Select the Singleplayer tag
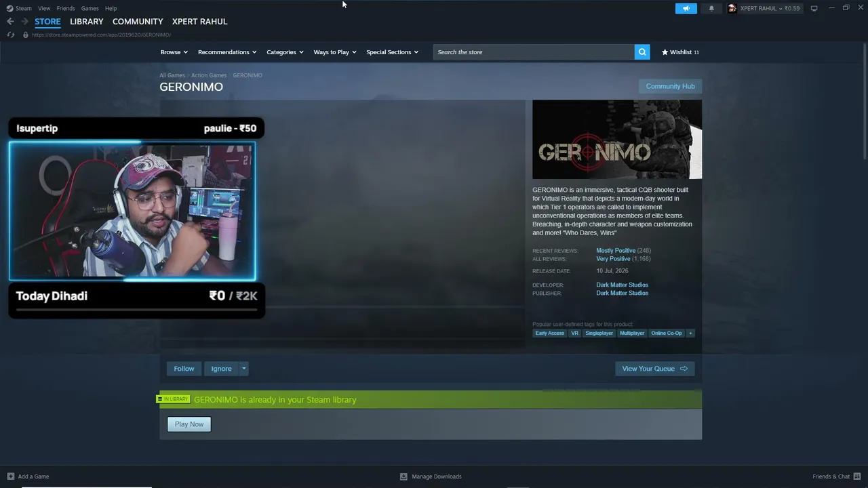The height and width of the screenshot is (488, 868). (599, 333)
